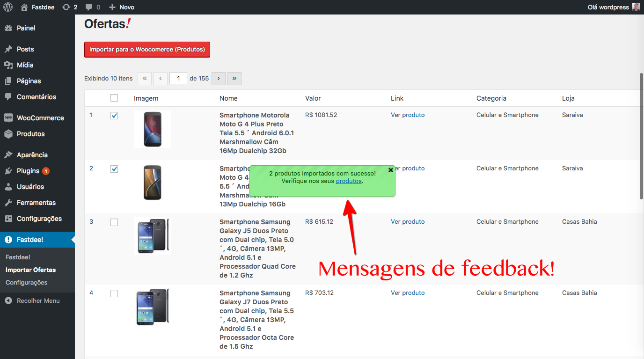644x359 pixels.
Task: Close the green success notification
Action: [x=391, y=170]
